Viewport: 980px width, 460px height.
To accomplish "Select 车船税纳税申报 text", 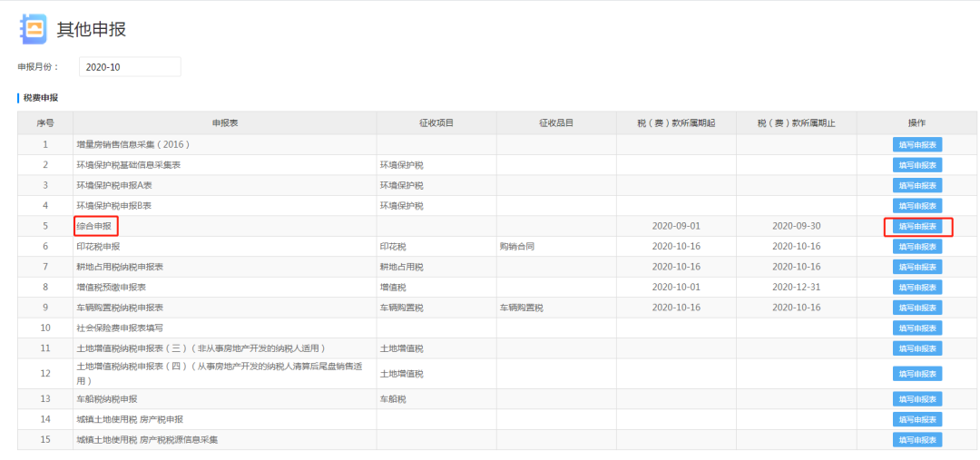I will 107,398.
